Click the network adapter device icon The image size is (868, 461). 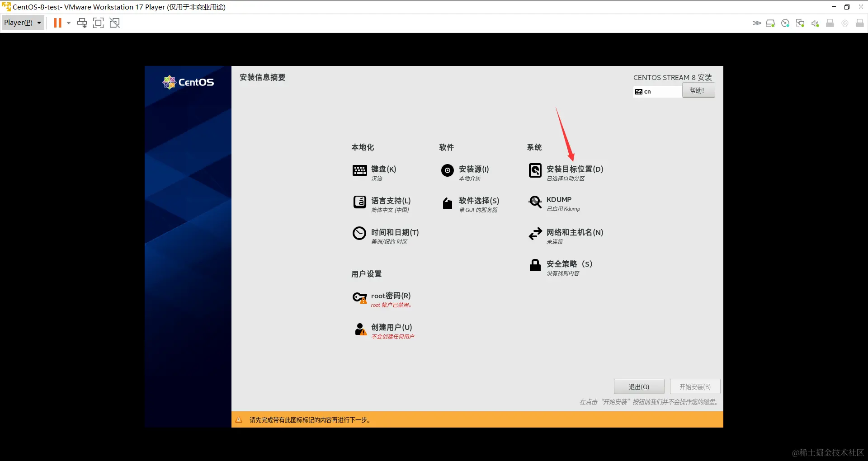pyautogui.click(x=800, y=23)
